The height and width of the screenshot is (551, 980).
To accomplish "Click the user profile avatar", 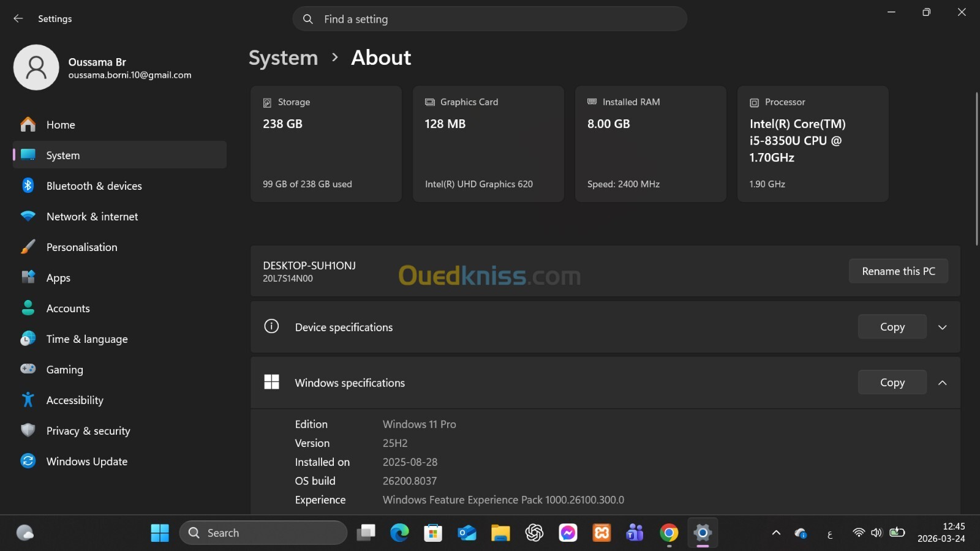I will [36, 67].
